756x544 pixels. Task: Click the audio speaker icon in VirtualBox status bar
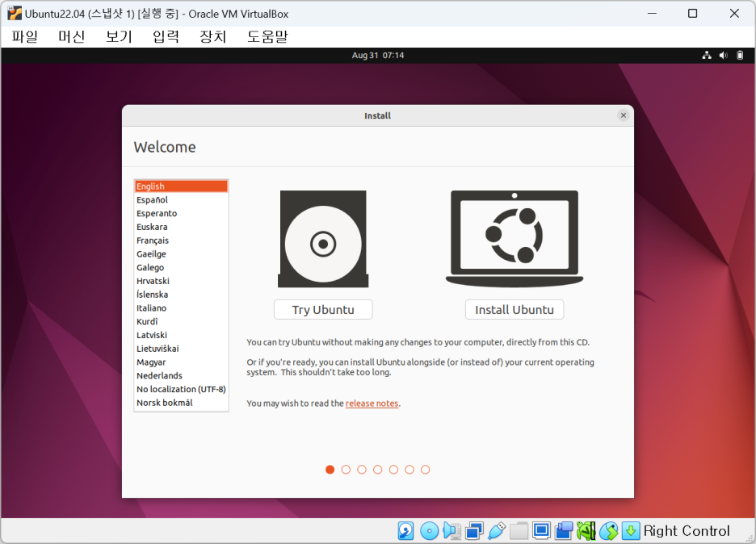451,530
